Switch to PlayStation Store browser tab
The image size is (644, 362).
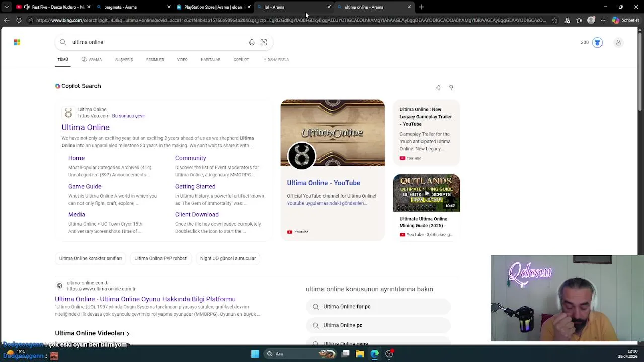click(213, 7)
